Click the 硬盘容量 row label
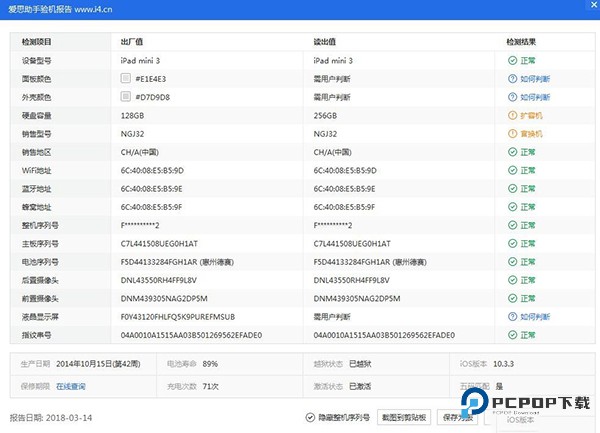 point(36,116)
